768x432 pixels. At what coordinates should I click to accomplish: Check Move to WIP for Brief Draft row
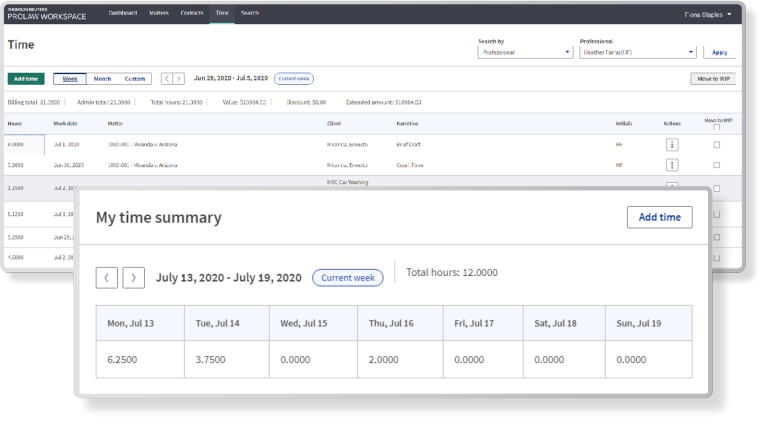click(x=716, y=144)
